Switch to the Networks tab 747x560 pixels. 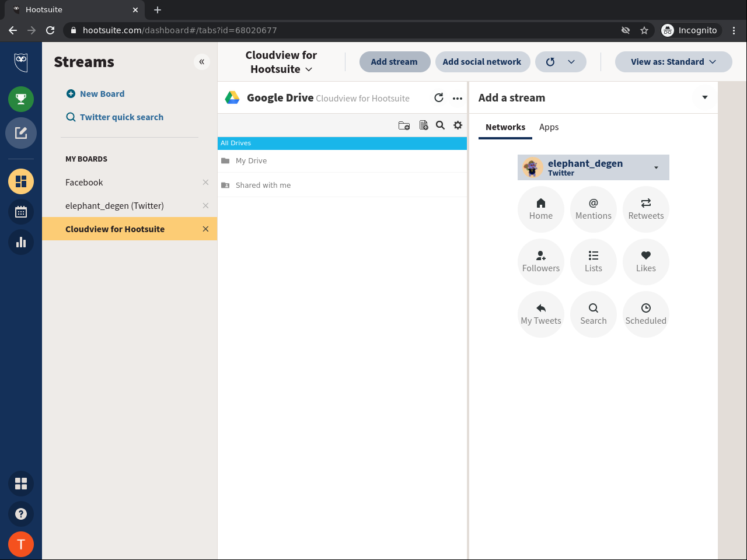[x=505, y=127]
